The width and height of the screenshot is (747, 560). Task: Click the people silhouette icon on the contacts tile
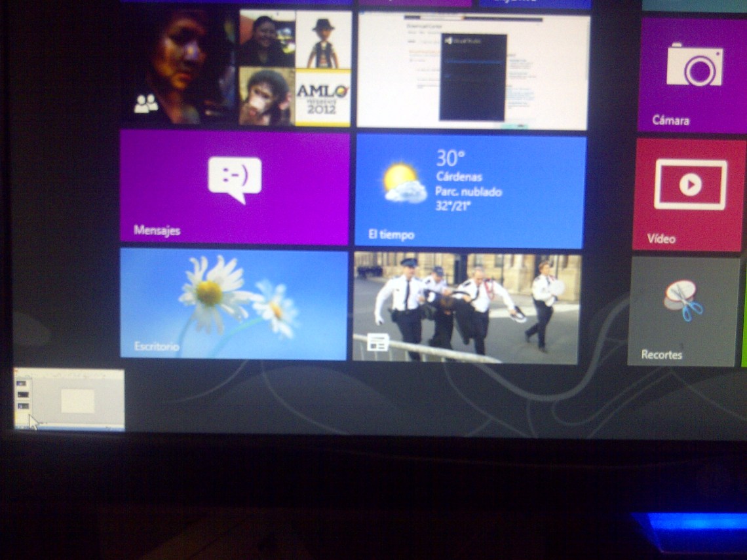click(146, 103)
